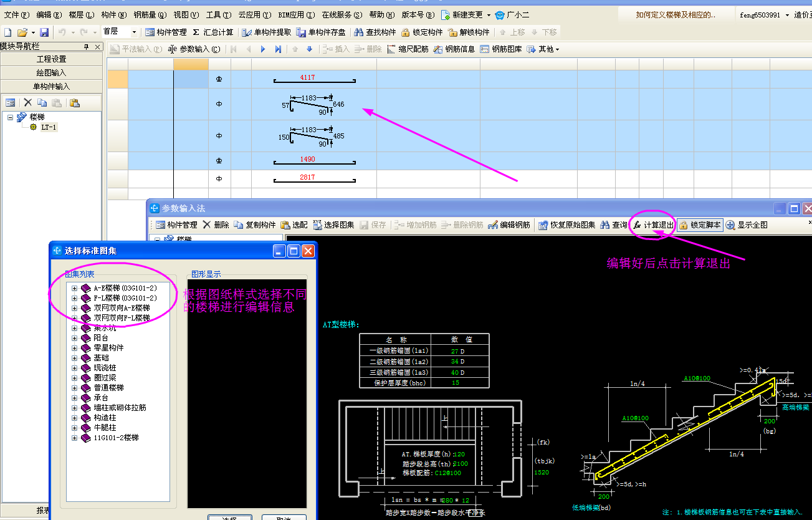Open the 楼层(L) menu
812x520 pixels.
[82, 15]
